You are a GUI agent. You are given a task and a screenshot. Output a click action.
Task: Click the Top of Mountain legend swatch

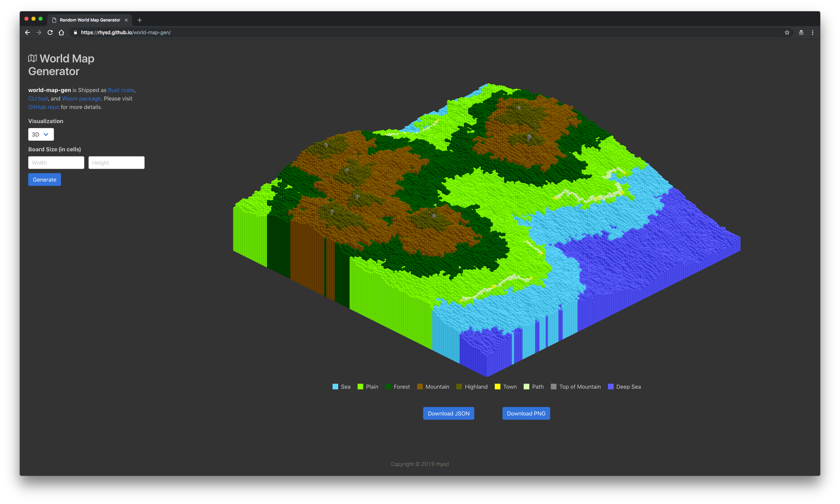pos(554,387)
